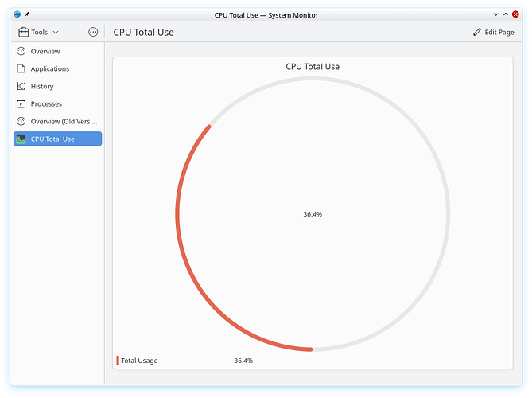This screenshot has height=398, width=532.
Task: Click the red Total Usage legend swatch
Action: (118, 361)
